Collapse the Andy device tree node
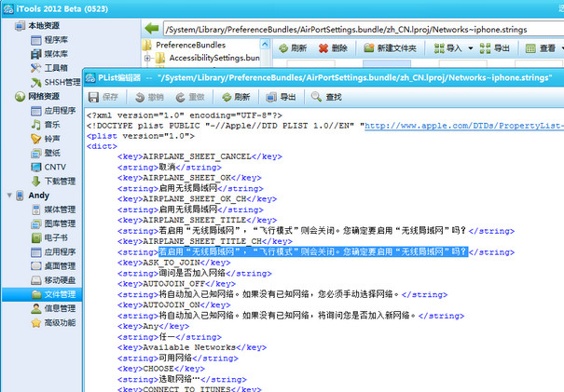The height and width of the screenshot is (392, 564). tap(9, 196)
